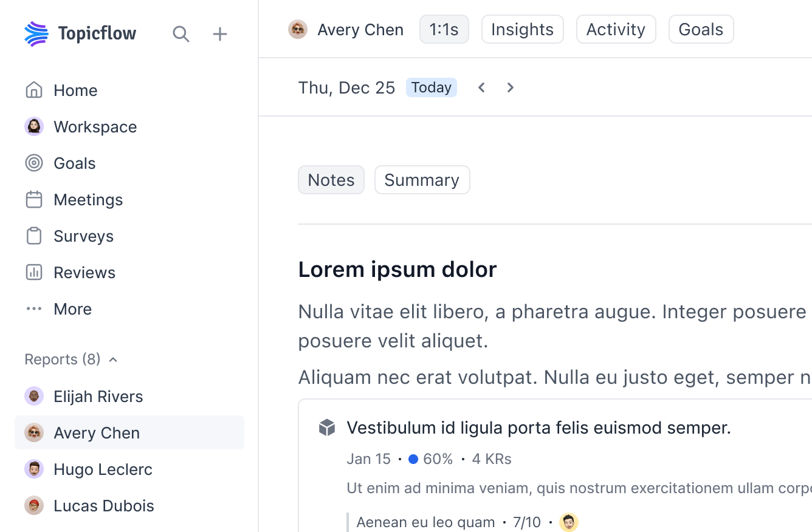Open the Activity tab
The width and height of the screenshot is (812, 532).
[616, 29]
